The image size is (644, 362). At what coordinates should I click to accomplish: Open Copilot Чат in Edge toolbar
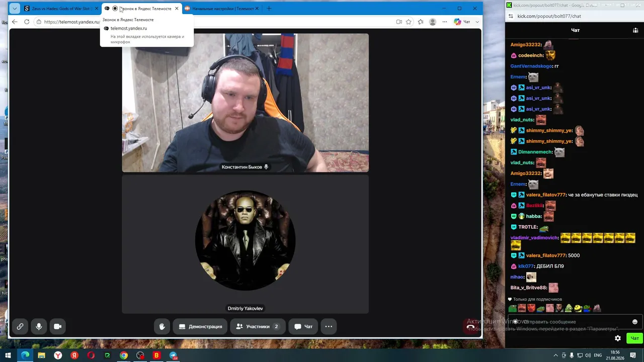coord(462,22)
